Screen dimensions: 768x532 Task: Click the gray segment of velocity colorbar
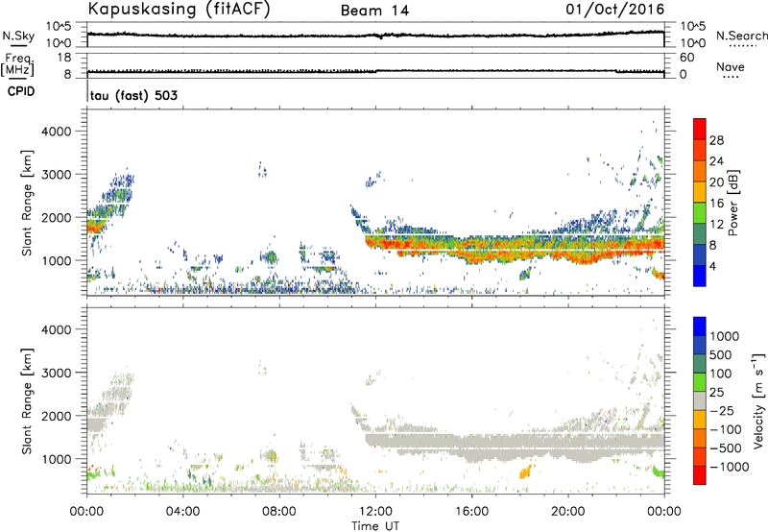tap(700, 400)
